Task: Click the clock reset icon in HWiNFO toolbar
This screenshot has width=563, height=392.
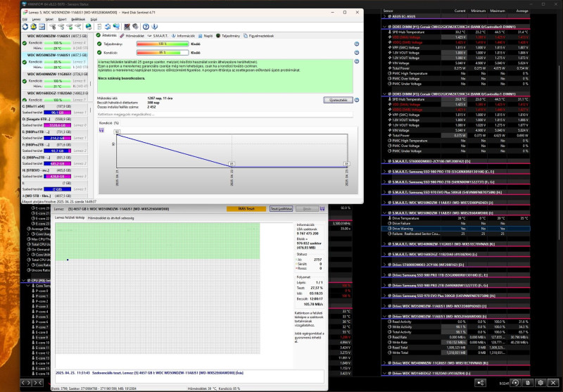Action: (515, 383)
